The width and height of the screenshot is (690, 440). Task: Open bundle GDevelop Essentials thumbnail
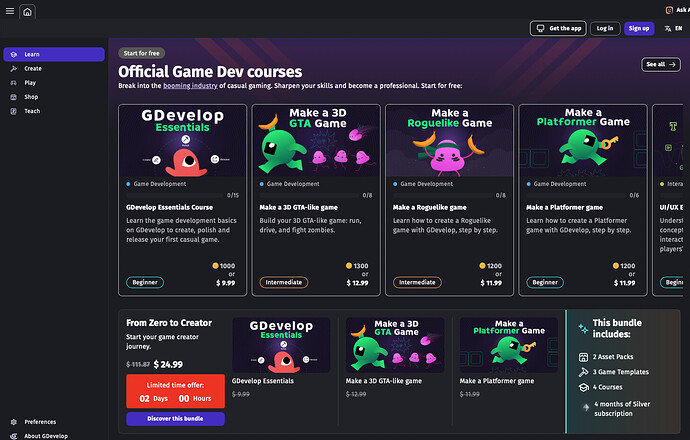281,345
